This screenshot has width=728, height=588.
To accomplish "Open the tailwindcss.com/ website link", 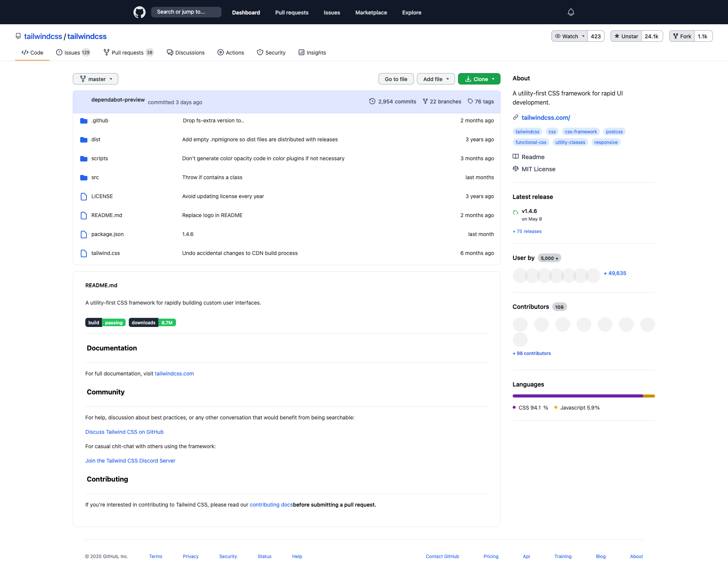I will click(546, 117).
